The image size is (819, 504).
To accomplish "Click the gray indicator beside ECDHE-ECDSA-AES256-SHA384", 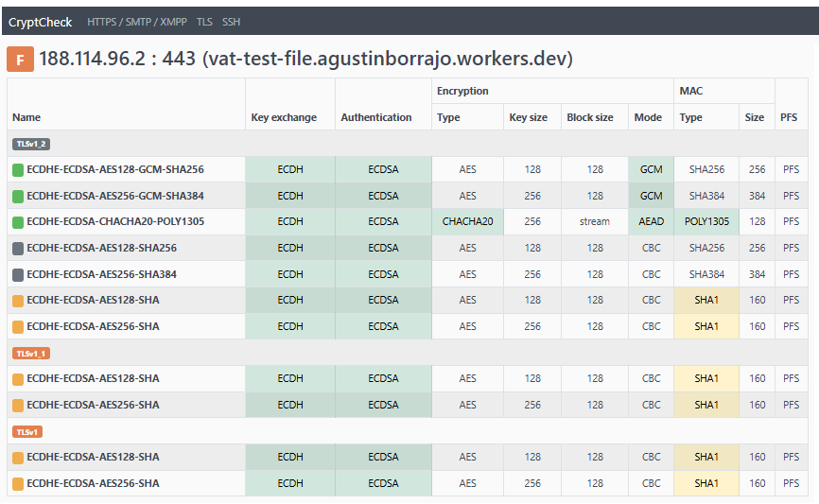I will click(x=18, y=274).
